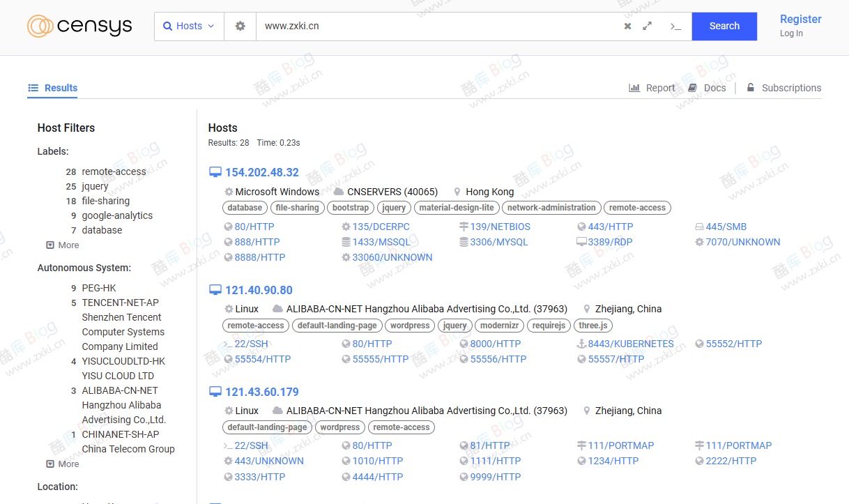Open the Hosts search type dropdown
Screen dimensions: 849x504
[x=189, y=26]
